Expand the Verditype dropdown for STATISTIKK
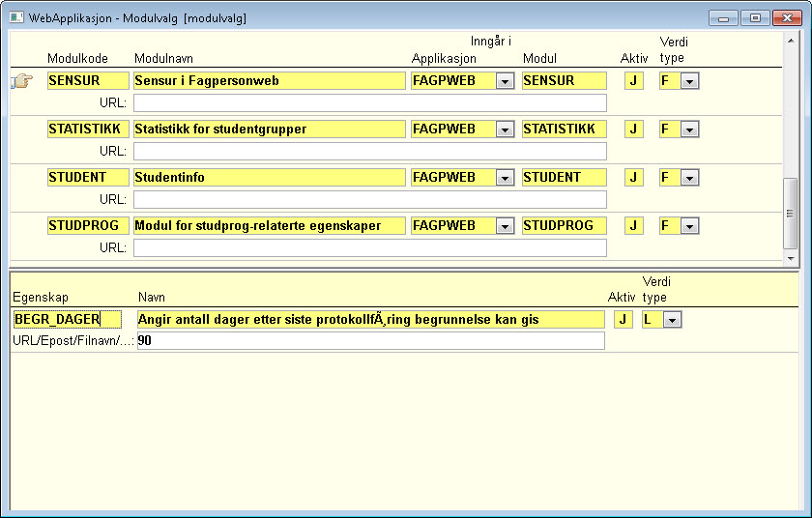The height and width of the screenshot is (518, 812). pyautogui.click(x=690, y=129)
